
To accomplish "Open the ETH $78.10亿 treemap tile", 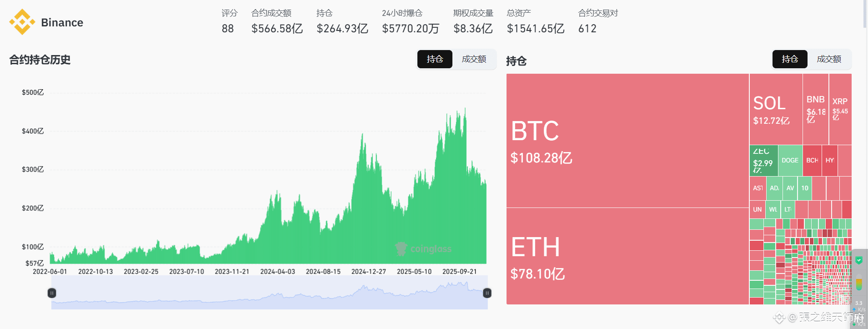I will click(627, 256).
